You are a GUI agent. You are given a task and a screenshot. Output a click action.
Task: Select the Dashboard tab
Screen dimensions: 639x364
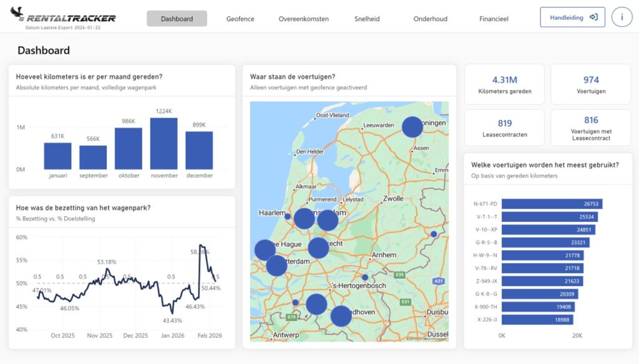(x=177, y=19)
